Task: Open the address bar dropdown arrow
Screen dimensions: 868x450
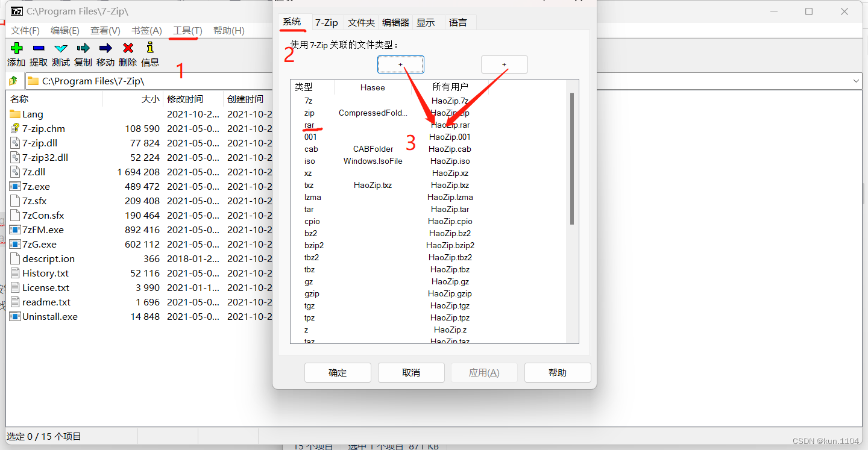Action: 857,81
